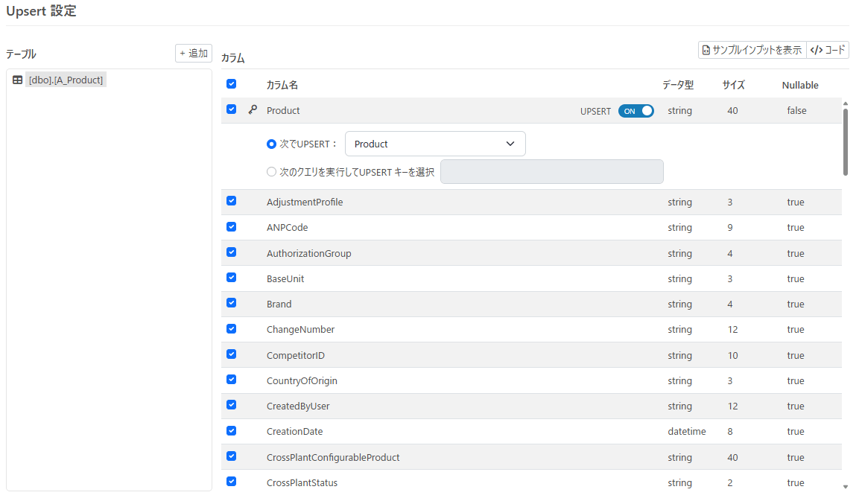Turn off the UPSERT toggle switch

pyautogui.click(x=636, y=111)
